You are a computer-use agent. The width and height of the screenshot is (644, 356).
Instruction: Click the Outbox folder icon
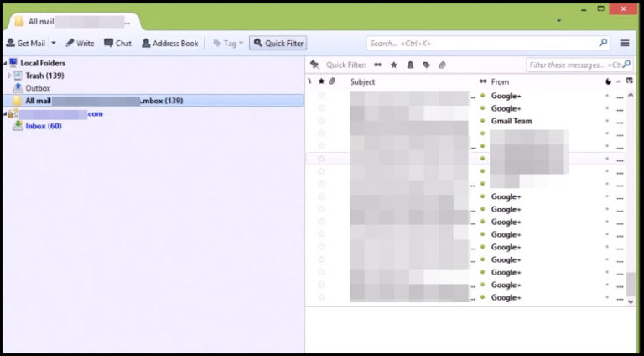[18, 88]
